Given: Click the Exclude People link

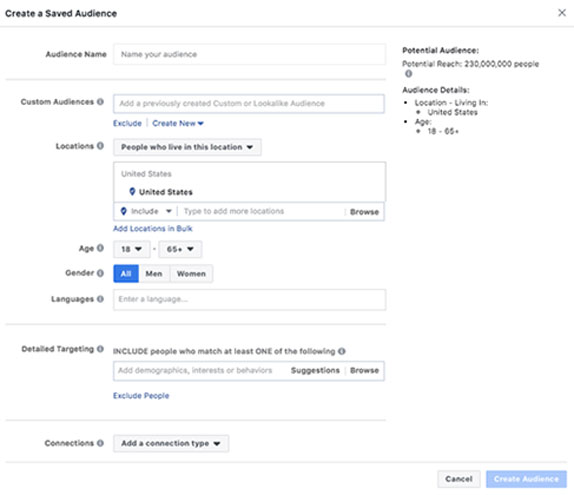Looking at the screenshot, I should coord(141,396).
